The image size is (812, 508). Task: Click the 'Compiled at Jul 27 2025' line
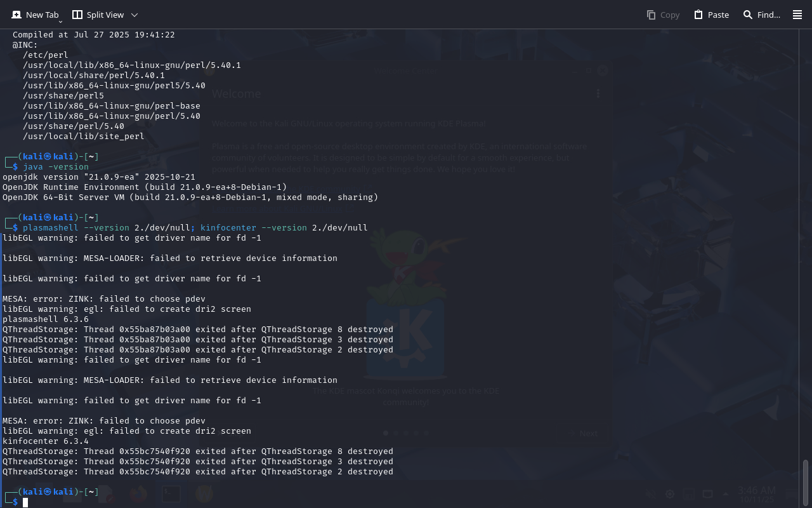click(94, 35)
